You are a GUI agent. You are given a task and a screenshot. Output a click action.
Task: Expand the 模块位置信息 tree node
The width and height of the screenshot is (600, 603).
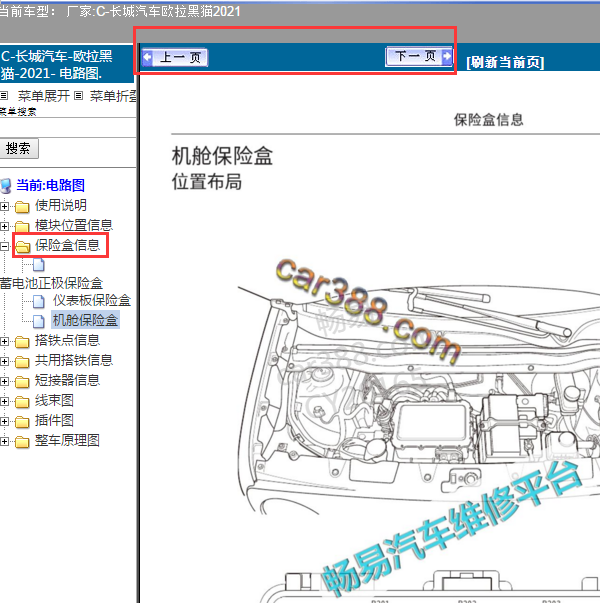[x=4, y=227]
